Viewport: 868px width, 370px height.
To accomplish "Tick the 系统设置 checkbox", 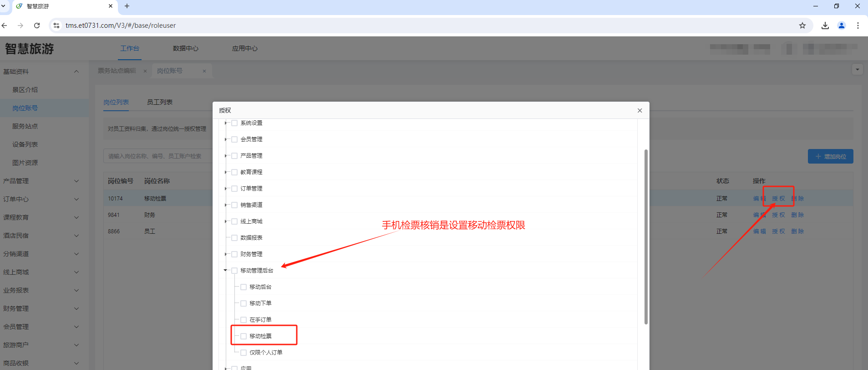I will pos(234,123).
